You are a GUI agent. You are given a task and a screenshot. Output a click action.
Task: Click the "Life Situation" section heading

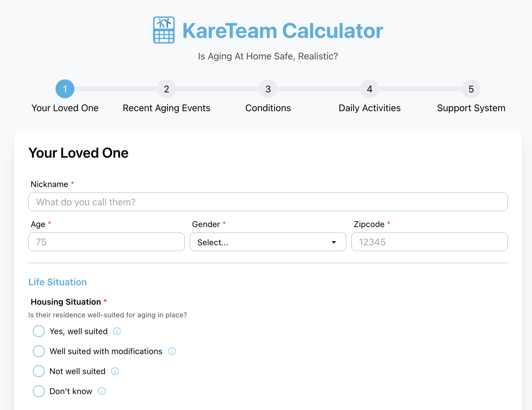(58, 282)
